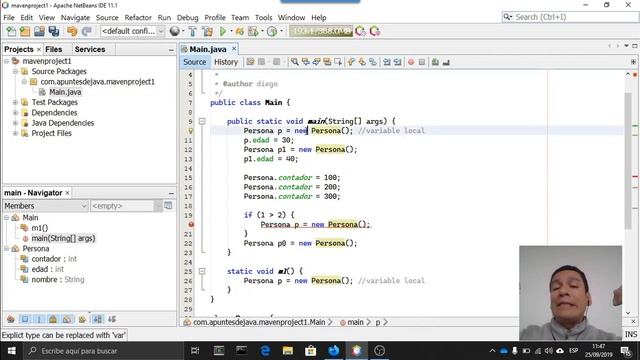
Task: Toggle a bookmark with the editor toolbar icon
Action: (x=373, y=62)
